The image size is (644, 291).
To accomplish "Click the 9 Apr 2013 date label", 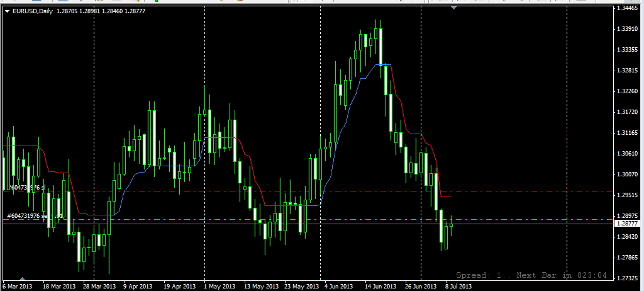I will pyautogui.click(x=138, y=286).
